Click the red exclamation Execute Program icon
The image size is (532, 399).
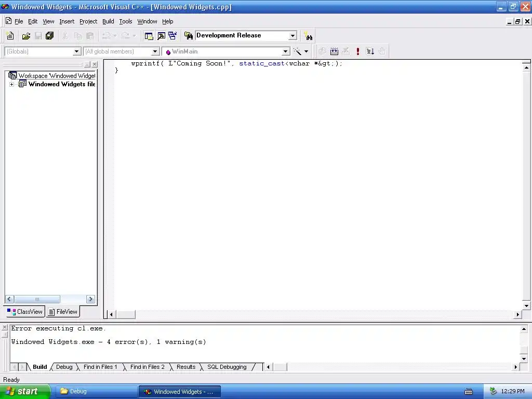pyautogui.click(x=357, y=51)
